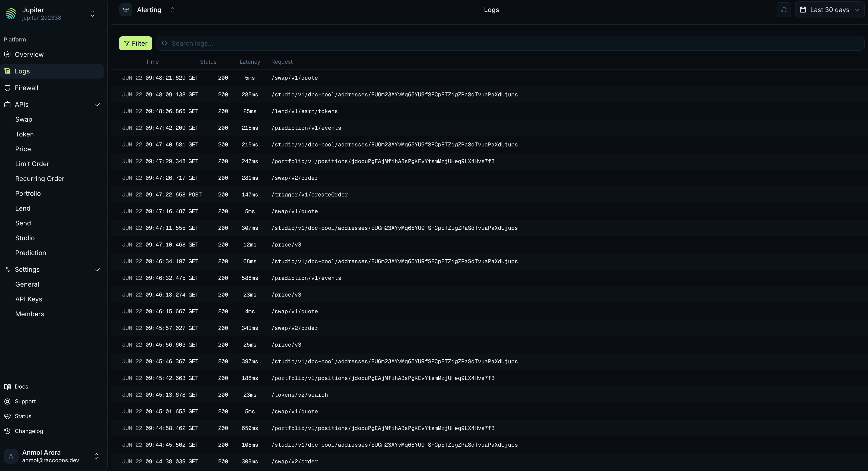This screenshot has height=471, width=868.
Task: Click the search magnifier icon
Action: (165, 43)
